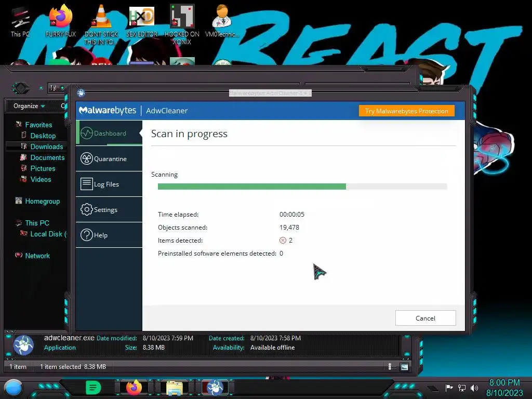
Task: Switch Explorer to large icons view
Action: (404, 367)
